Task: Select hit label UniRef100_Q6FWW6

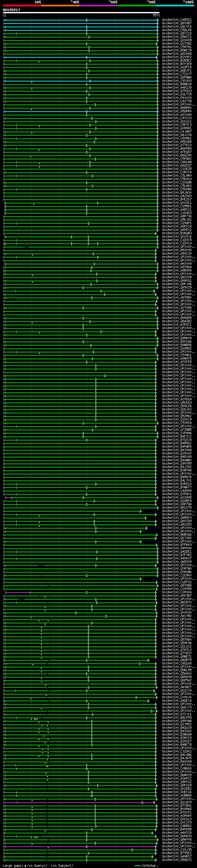Action: 176,78
